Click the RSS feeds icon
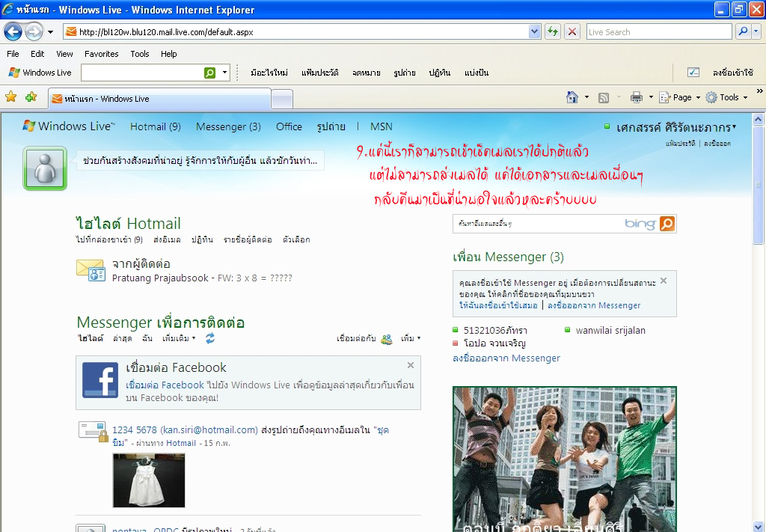Viewport: 766px width, 532px height. [x=604, y=98]
